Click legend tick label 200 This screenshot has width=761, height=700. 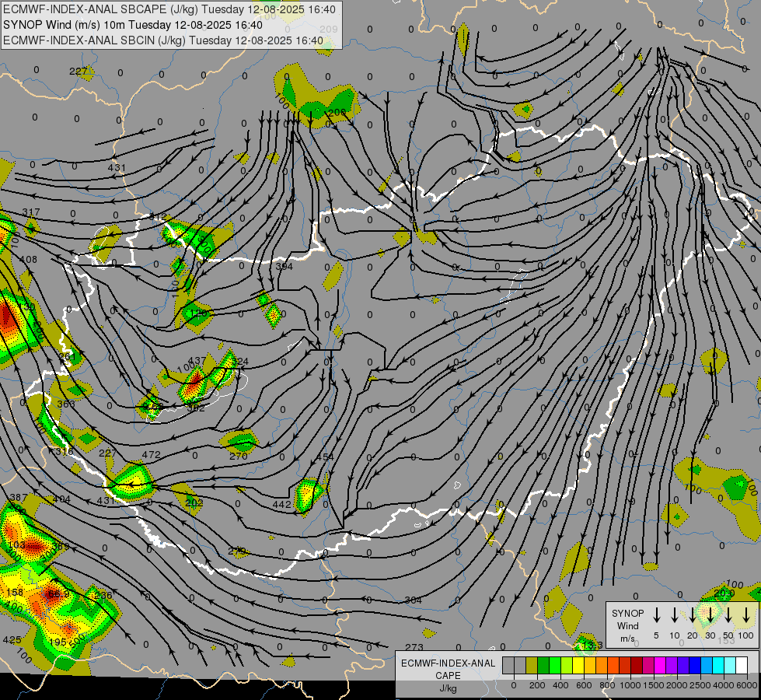click(537, 685)
